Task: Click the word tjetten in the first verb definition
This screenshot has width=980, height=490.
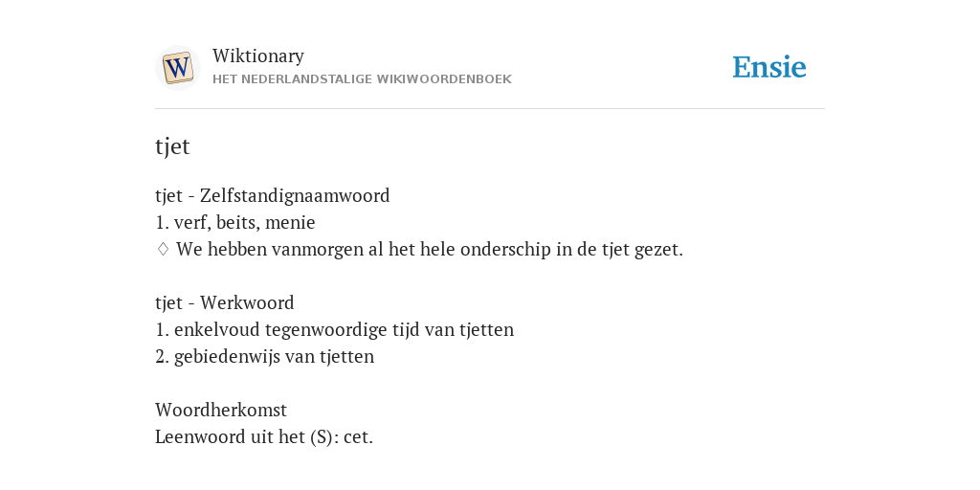Action: (x=487, y=329)
